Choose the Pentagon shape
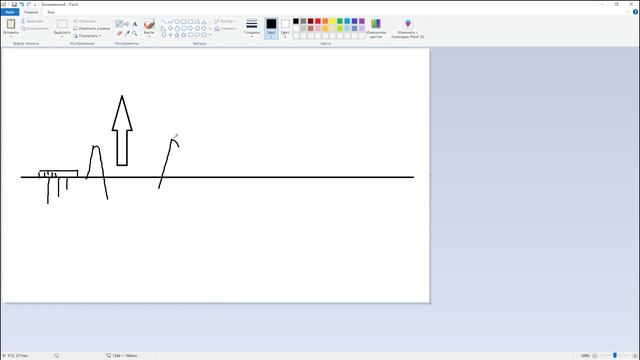Viewport: 640px width, 360px height. [x=177, y=29]
